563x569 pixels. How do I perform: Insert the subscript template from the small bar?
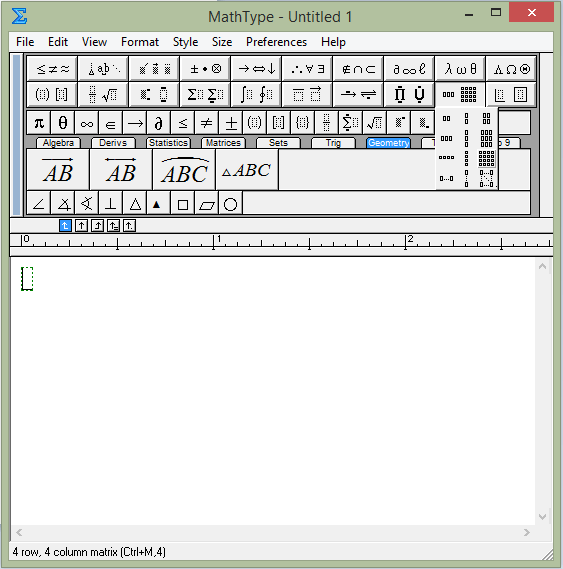point(422,123)
